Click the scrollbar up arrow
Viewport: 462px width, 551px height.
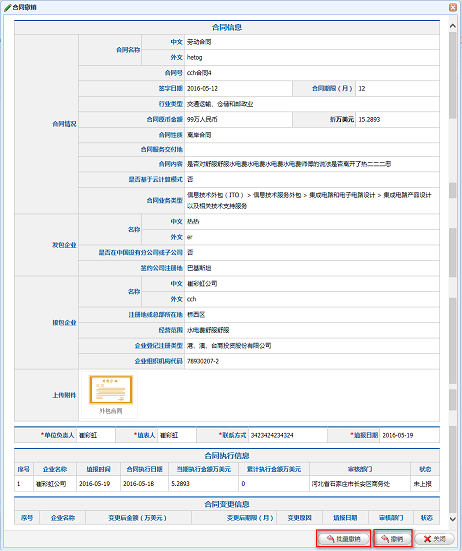click(453, 26)
